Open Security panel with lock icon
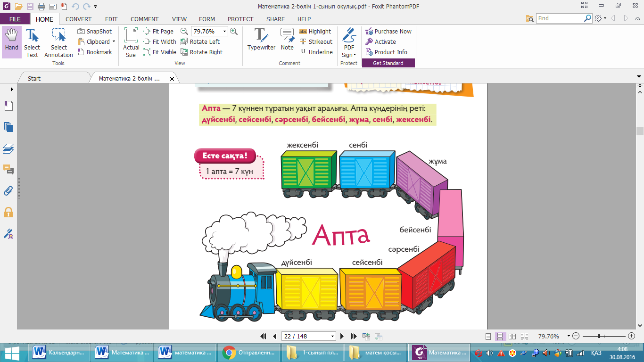The height and width of the screenshot is (362, 644). pyautogui.click(x=8, y=212)
